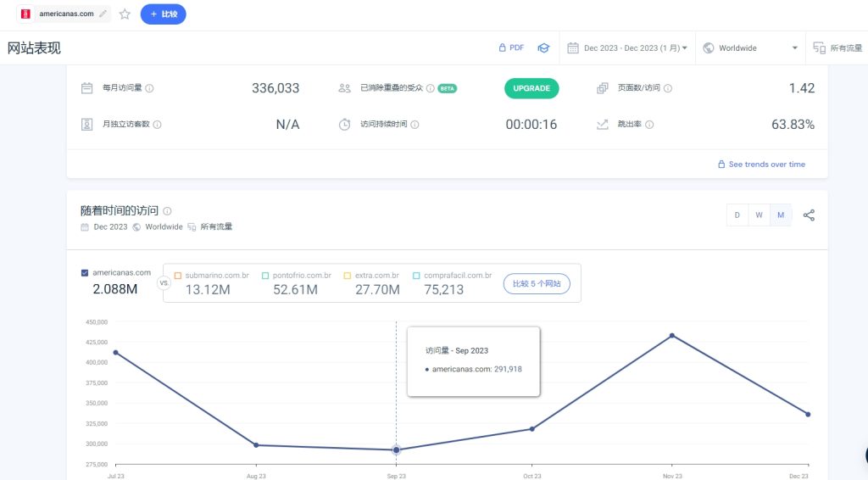Enable comprafacil.com.br comparison checkbox
Image resolution: width=868 pixels, height=480 pixels.
(x=416, y=276)
